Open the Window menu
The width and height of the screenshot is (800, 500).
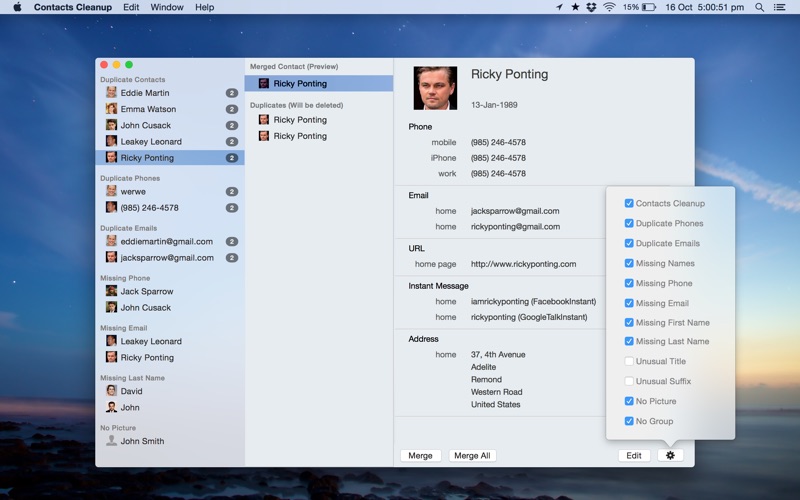tap(167, 7)
